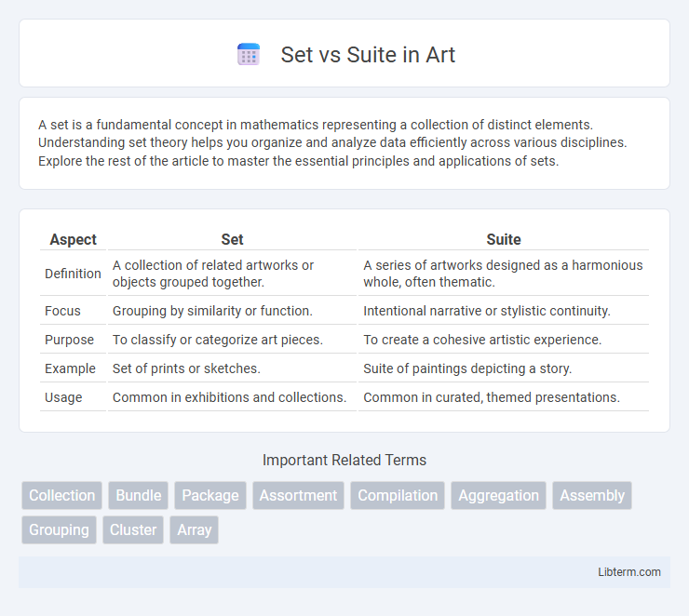
Task: Select the Example row label
Action: click(71, 368)
